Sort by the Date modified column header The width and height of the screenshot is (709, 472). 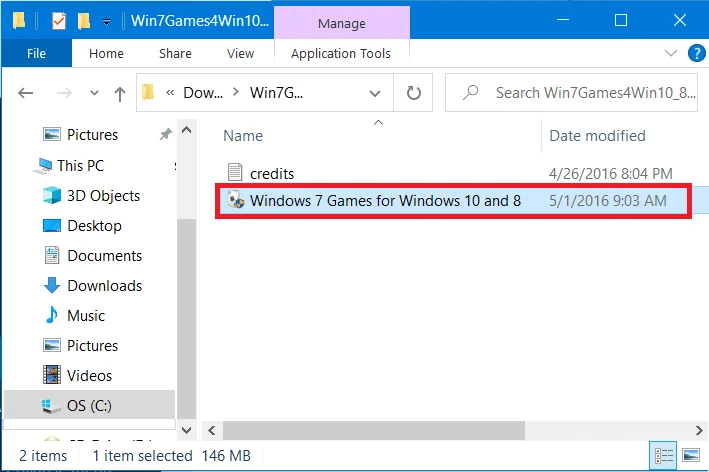click(597, 136)
